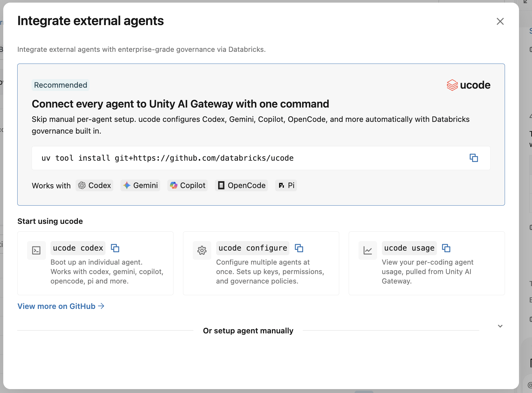Click the Pi badge
Viewport: 532px width, 393px height.
tap(286, 185)
